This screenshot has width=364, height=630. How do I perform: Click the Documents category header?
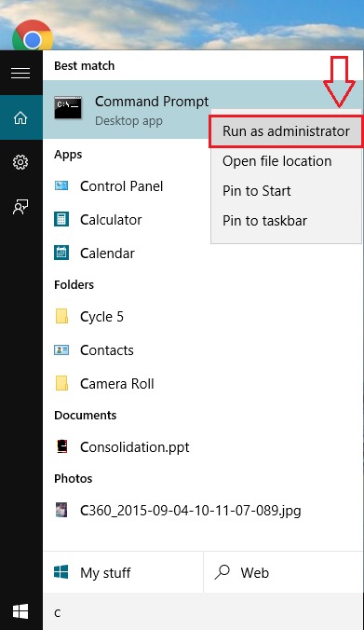85,415
